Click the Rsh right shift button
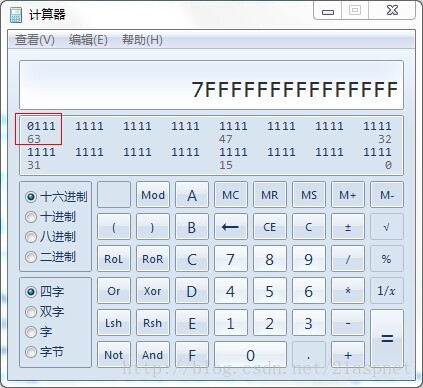 [153, 323]
